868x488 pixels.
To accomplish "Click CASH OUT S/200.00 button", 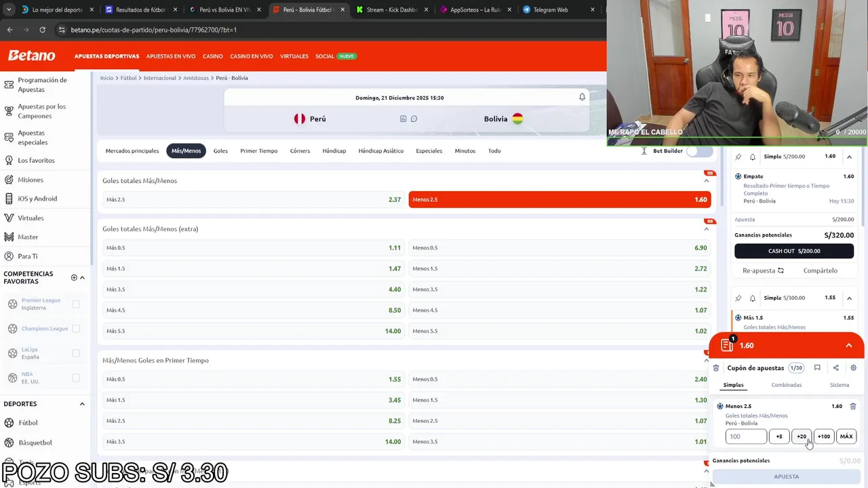I will [x=793, y=251].
